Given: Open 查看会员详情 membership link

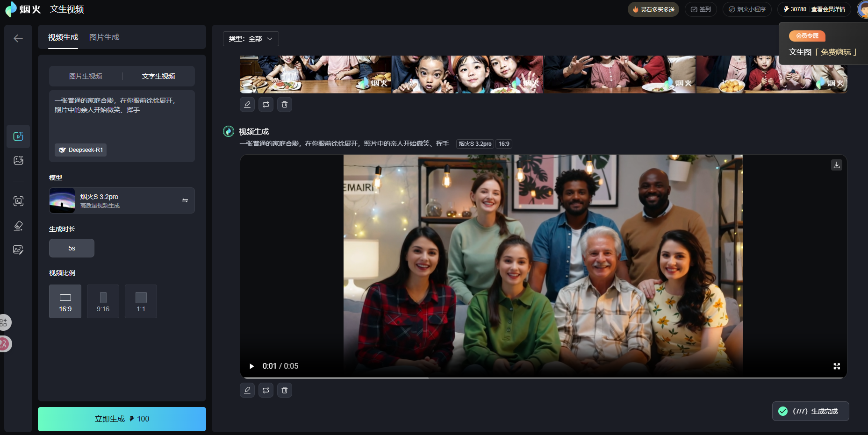Looking at the screenshot, I should click(x=828, y=9).
